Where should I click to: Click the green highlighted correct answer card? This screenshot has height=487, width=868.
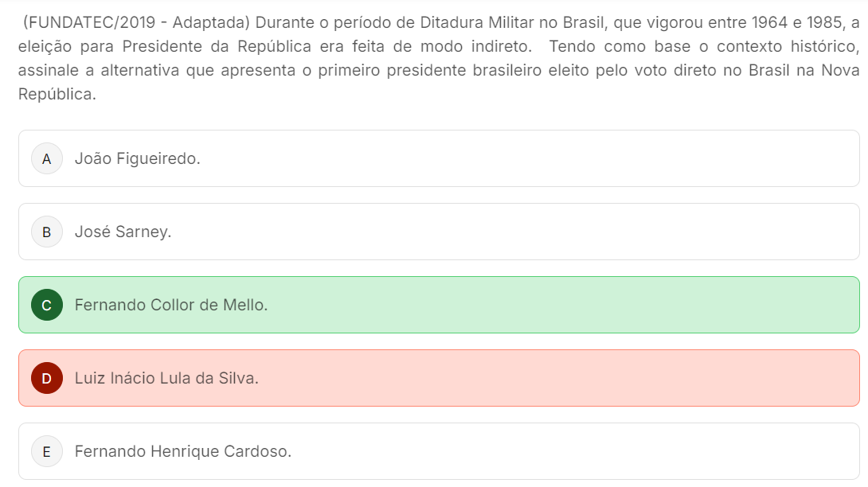(x=439, y=305)
